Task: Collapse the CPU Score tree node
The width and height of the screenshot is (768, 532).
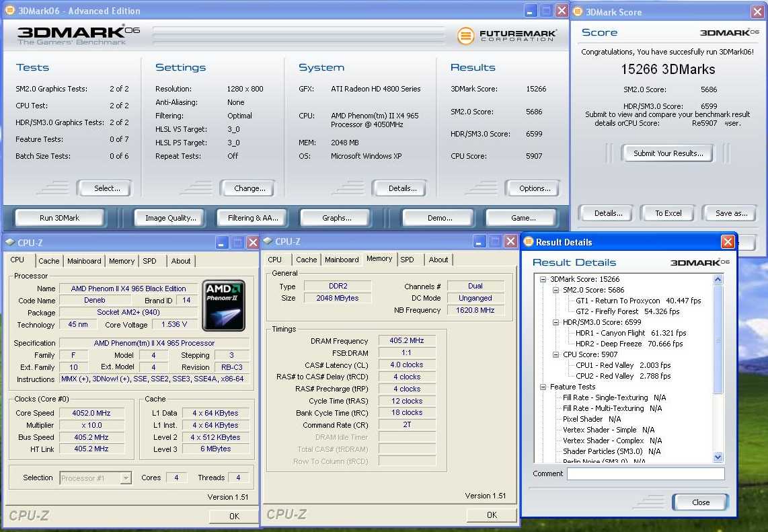Action: point(556,354)
